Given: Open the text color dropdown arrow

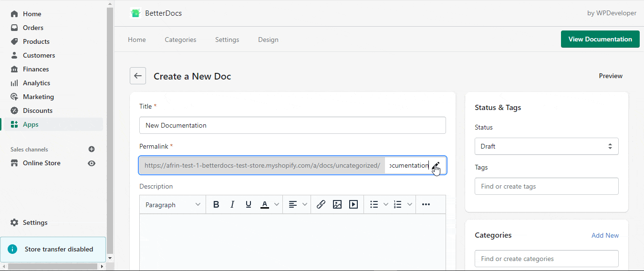Looking at the screenshot, I should pos(277,204).
